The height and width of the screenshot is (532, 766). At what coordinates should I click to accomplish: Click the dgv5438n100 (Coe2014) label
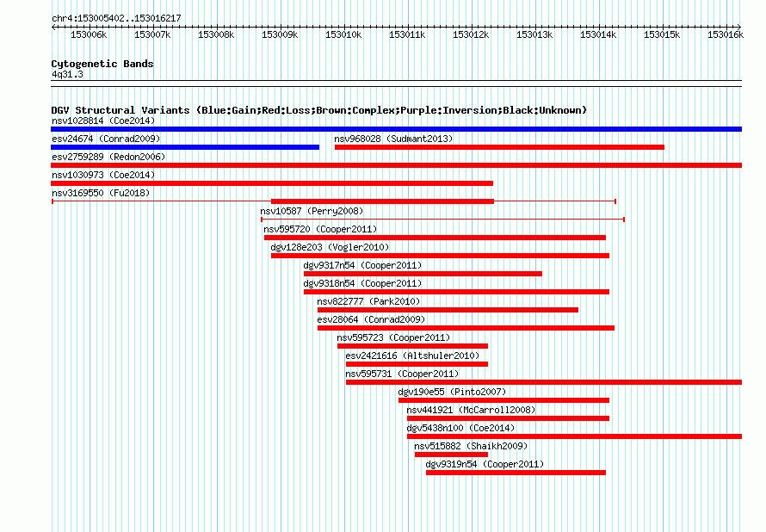point(460,428)
